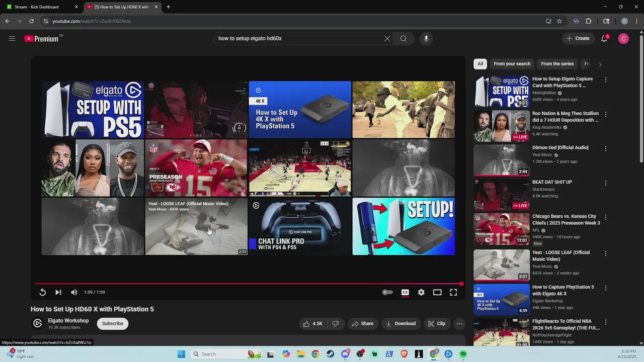Open options for FlightReacts sidebar video
This screenshot has width=644, height=362.
(x=606, y=322)
